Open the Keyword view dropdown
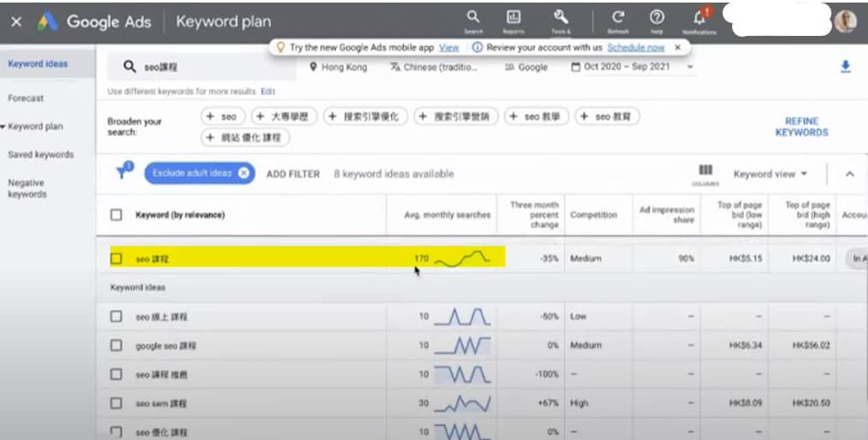 coord(770,173)
